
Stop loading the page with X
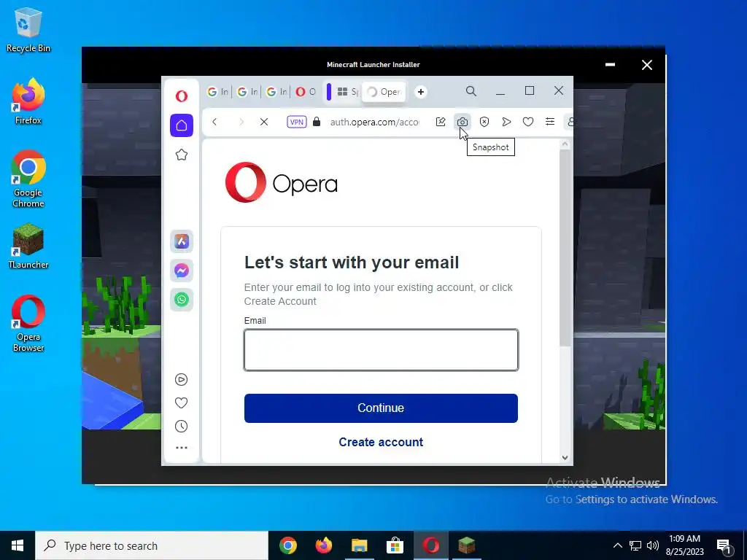coord(264,122)
